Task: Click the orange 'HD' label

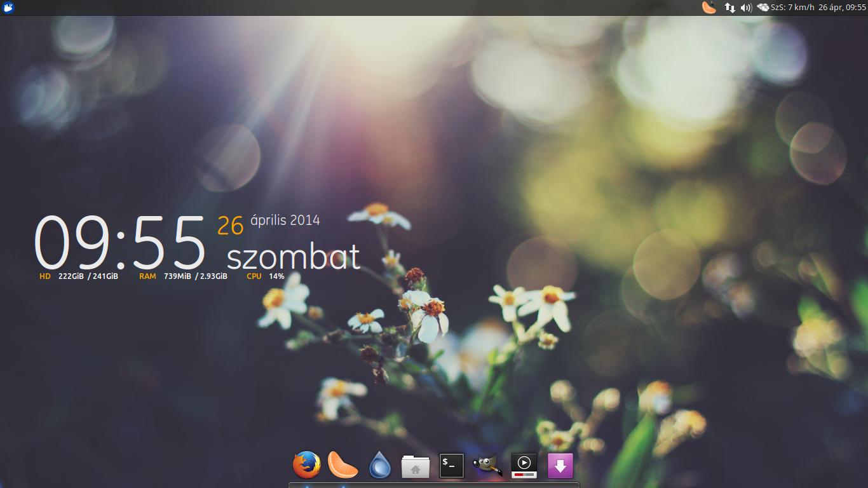Action: tap(44, 276)
